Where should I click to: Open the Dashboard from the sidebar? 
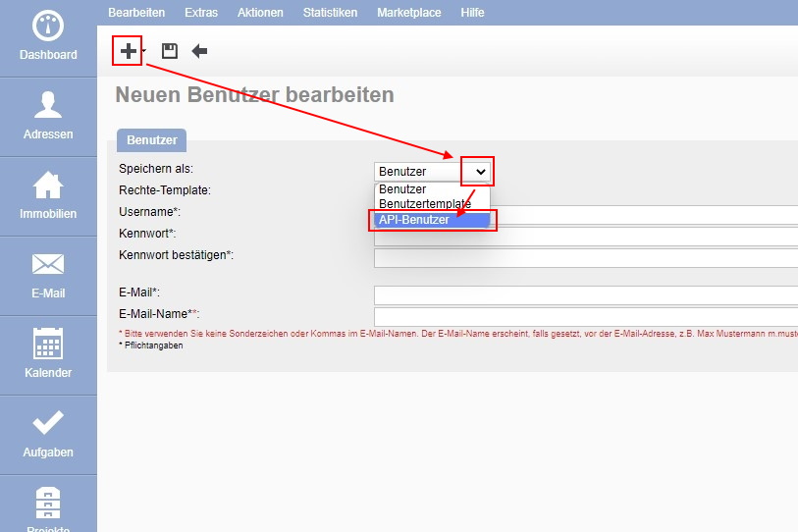(48, 38)
